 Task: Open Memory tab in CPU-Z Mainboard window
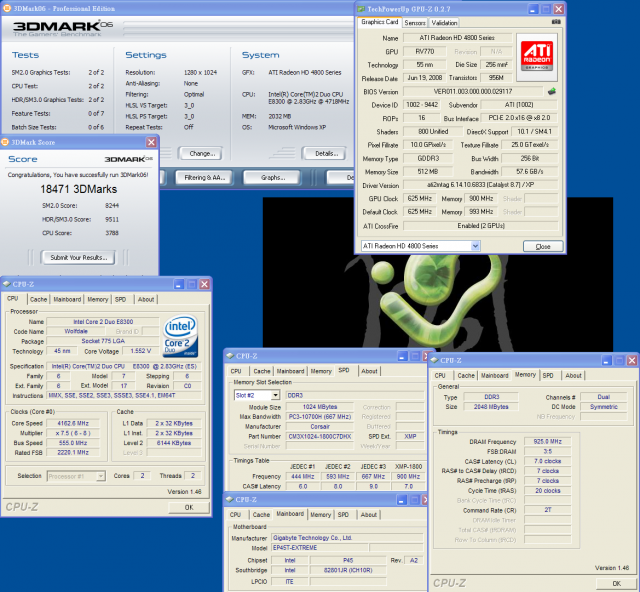pos(320,515)
